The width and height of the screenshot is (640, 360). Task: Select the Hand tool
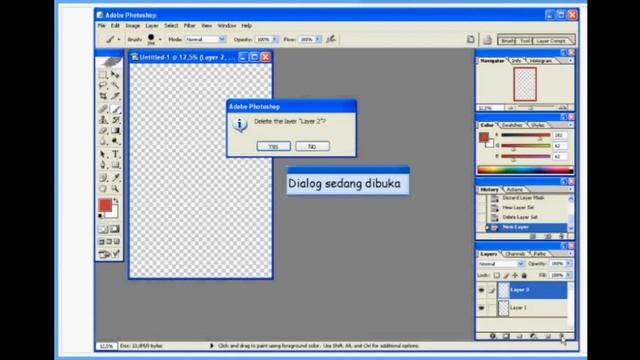pos(103,189)
